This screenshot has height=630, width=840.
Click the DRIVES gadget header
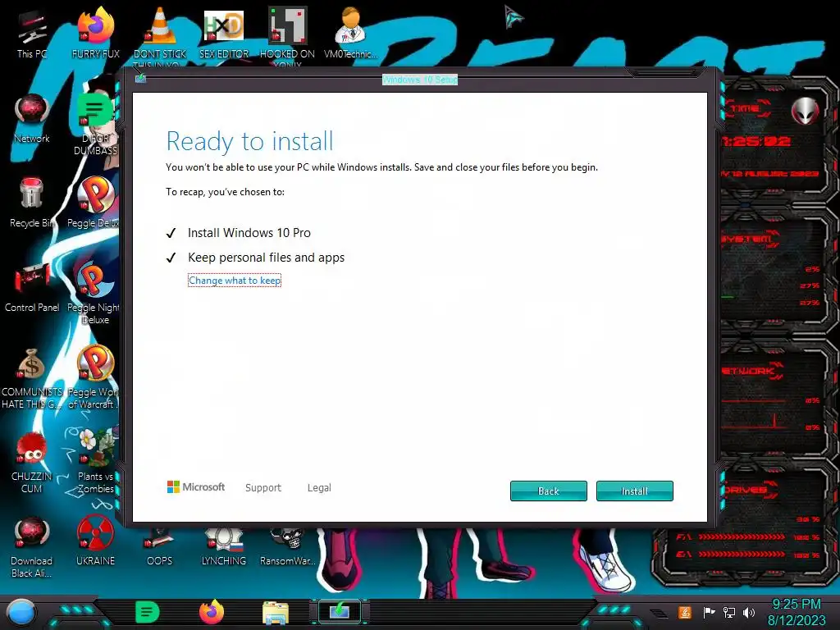pyautogui.click(x=746, y=490)
